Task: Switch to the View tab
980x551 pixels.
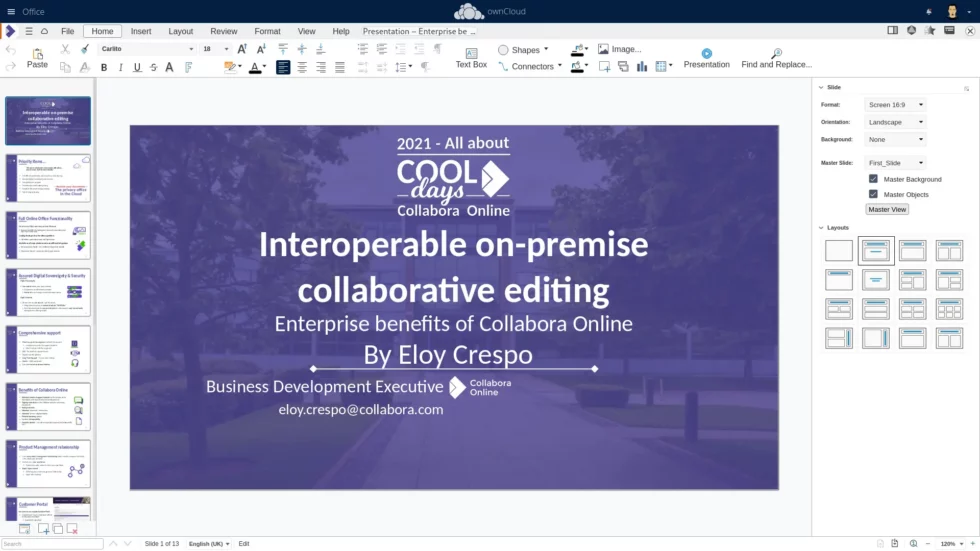Action: pyautogui.click(x=306, y=31)
